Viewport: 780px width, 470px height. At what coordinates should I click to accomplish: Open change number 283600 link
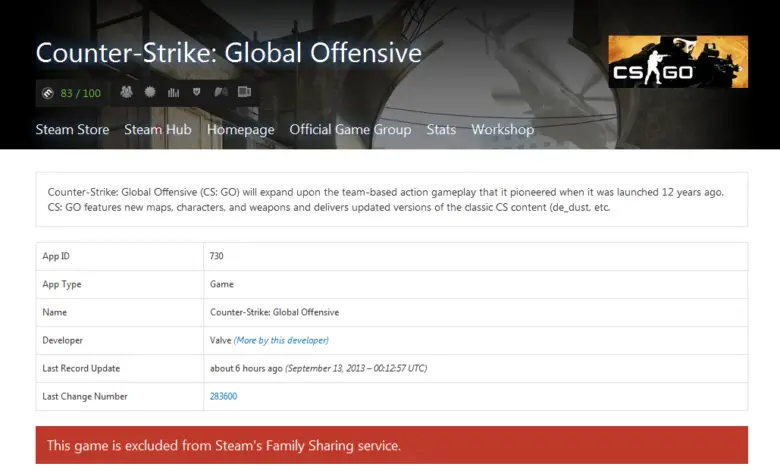pyautogui.click(x=223, y=396)
